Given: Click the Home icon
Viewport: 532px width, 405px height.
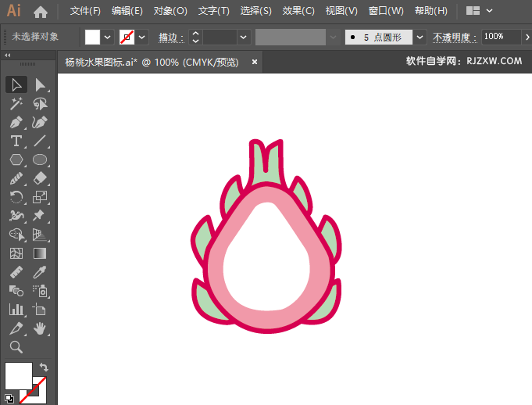Looking at the screenshot, I should pyautogui.click(x=41, y=13).
